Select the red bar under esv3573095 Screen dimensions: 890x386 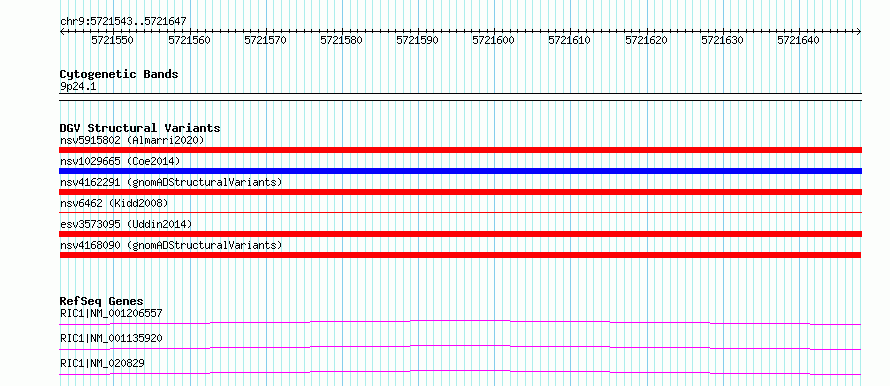pyautogui.click(x=460, y=234)
